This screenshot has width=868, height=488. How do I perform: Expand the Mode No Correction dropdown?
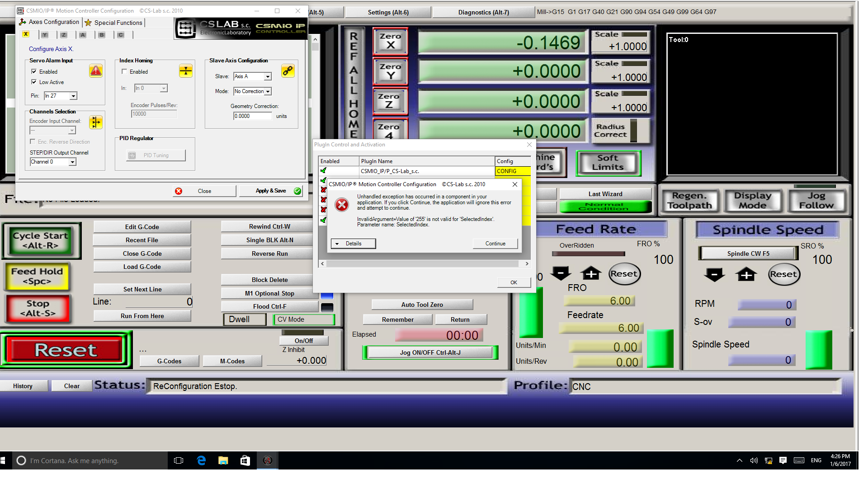coord(268,92)
